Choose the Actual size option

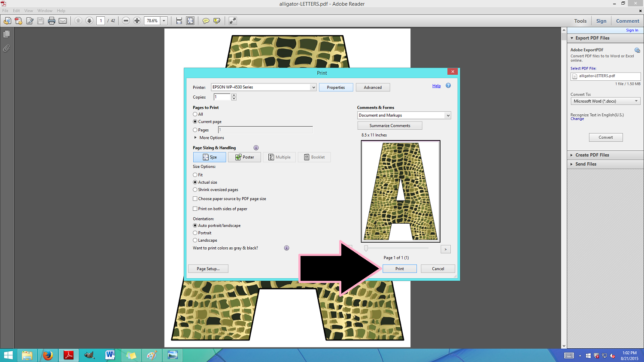(195, 182)
